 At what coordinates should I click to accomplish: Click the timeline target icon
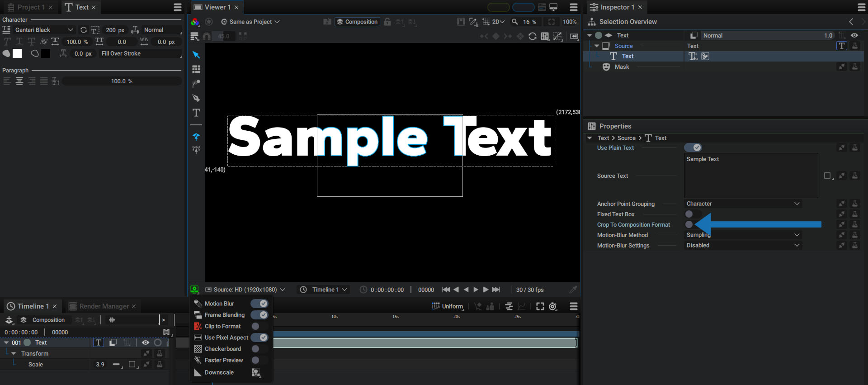coord(553,306)
